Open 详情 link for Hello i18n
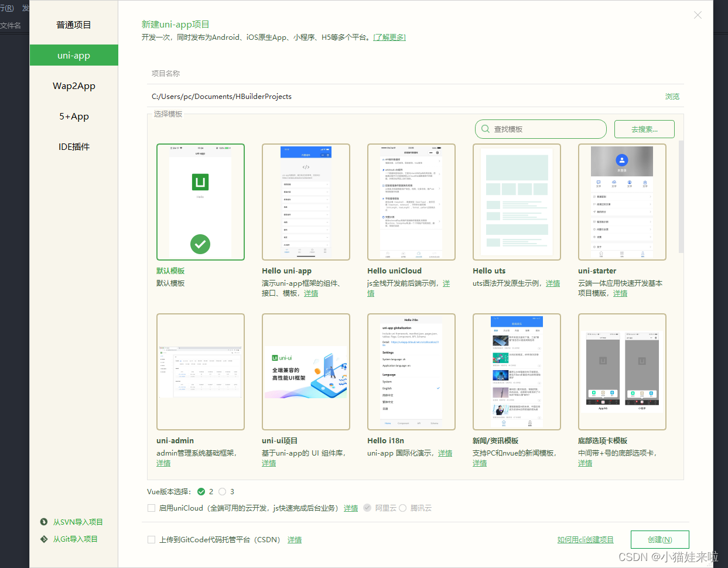This screenshot has width=728, height=568. (x=445, y=453)
